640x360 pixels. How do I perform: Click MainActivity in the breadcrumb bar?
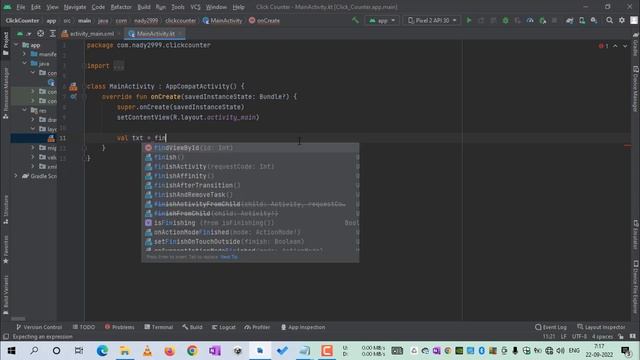pyautogui.click(x=222, y=20)
